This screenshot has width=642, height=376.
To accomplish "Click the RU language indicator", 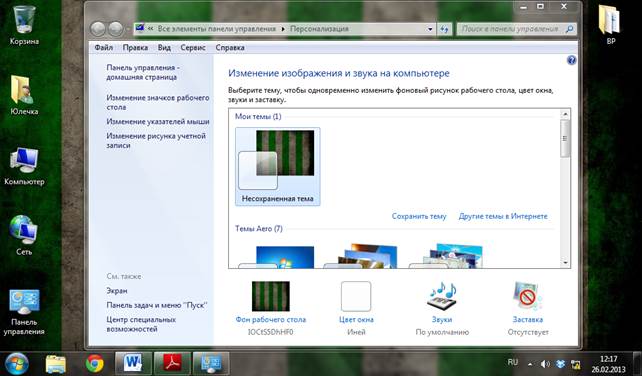I will click(x=513, y=362).
